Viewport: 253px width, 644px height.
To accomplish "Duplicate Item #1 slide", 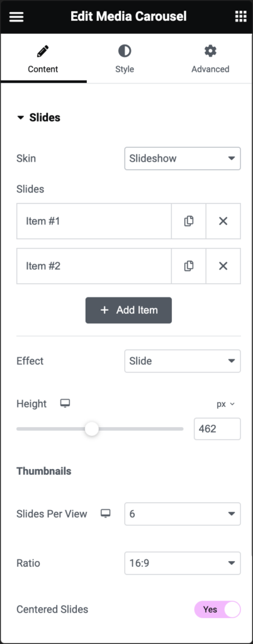I will pos(189,221).
